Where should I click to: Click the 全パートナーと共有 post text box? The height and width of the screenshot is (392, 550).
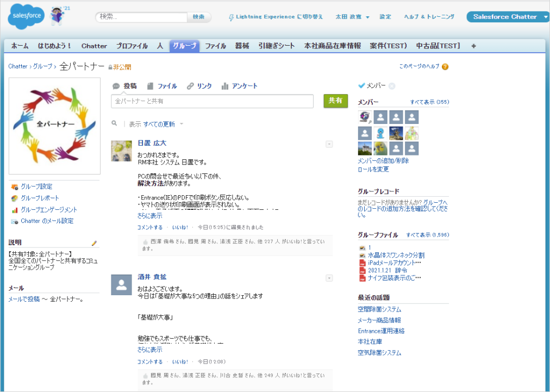pos(212,101)
